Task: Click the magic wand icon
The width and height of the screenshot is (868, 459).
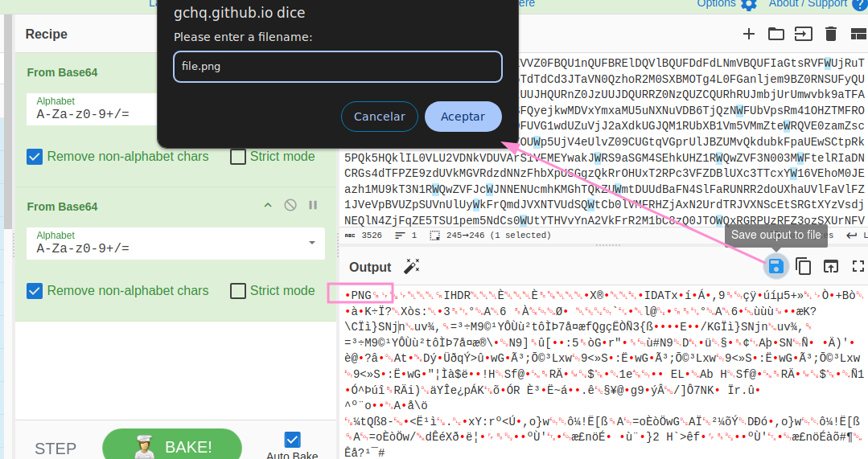Action: 412,267
